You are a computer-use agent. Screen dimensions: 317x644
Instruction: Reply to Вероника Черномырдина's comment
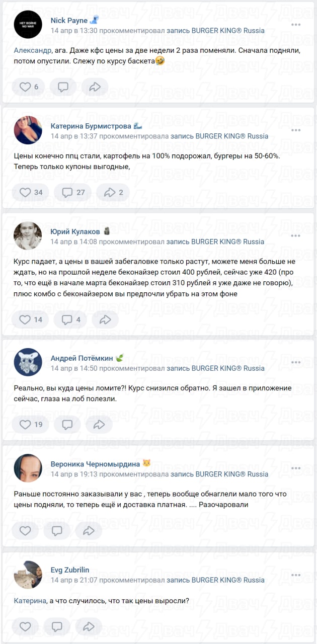(x=57, y=530)
